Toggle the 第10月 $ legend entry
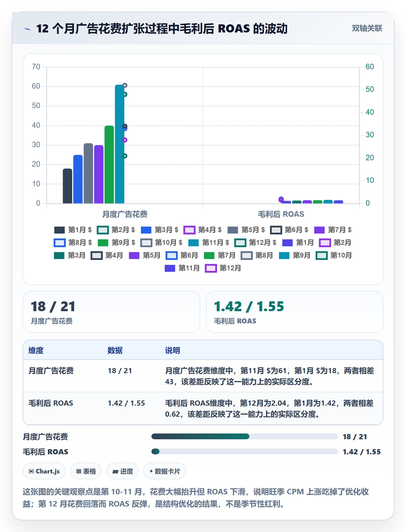Image resolution: width=406 pixels, height=532 pixels. pos(162,243)
